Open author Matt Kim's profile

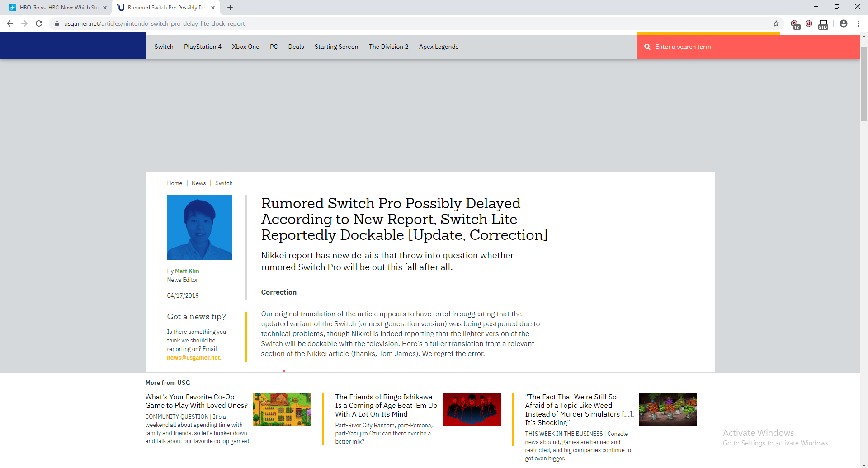(x=187, y=271)
